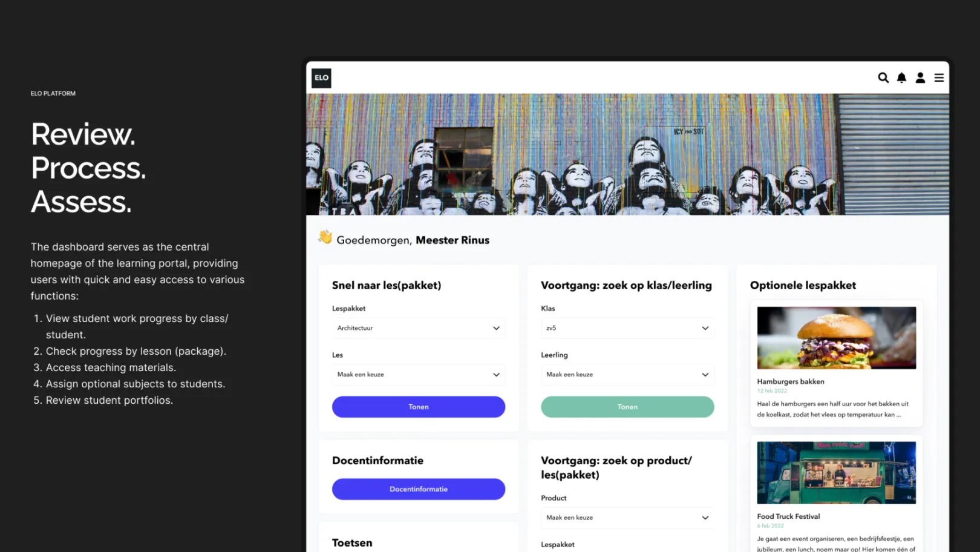
Task: Expand the Product dropdown
Action: click(x=627, y=517)
